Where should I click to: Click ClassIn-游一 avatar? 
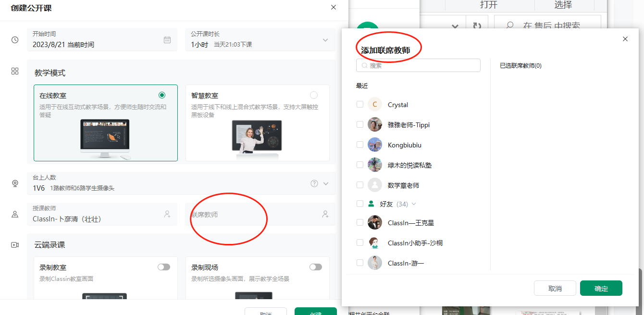tap(375, 263)
